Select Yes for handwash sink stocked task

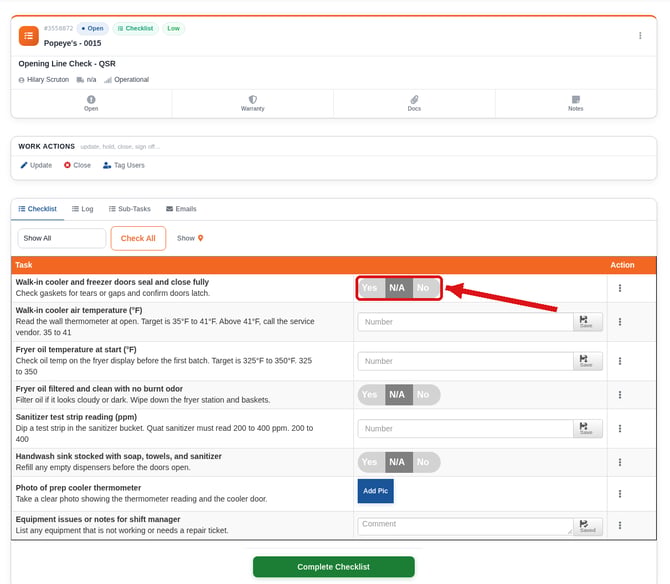click(371, 462)
